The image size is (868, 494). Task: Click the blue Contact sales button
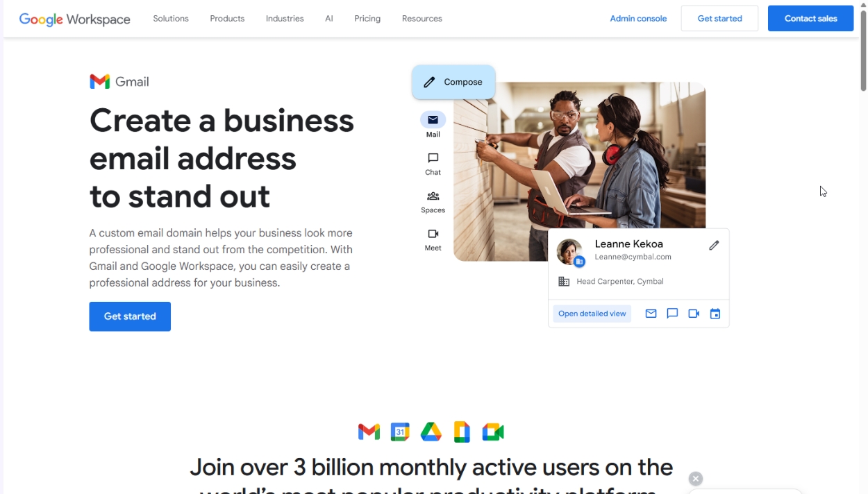tap(811, 19)
